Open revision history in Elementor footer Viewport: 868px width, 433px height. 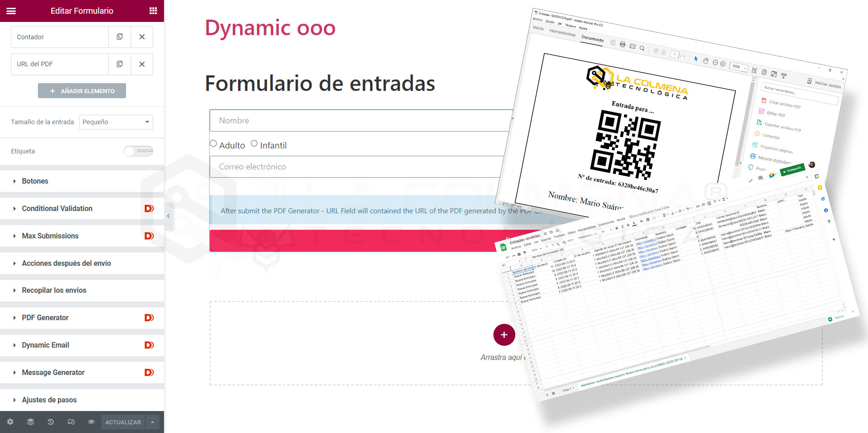(51, 422)
